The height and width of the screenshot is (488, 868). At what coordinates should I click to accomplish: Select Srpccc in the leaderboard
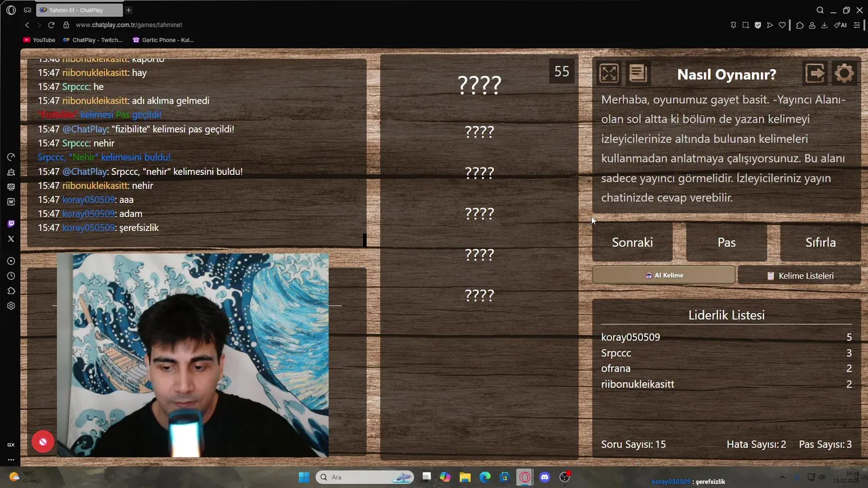616,353
